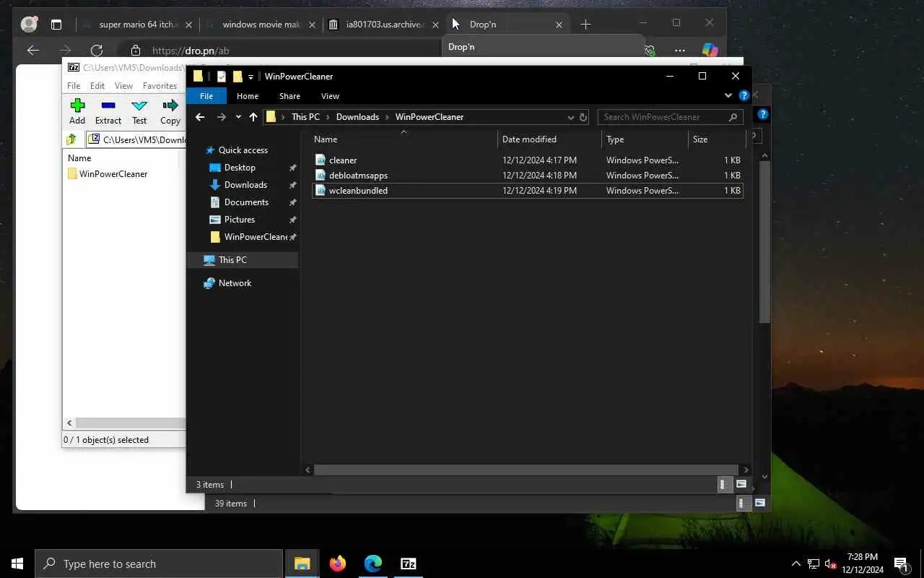This screenshot has width=924, height=578.
Task: Sort files by the Name column
Action: [x=404, y=139]
